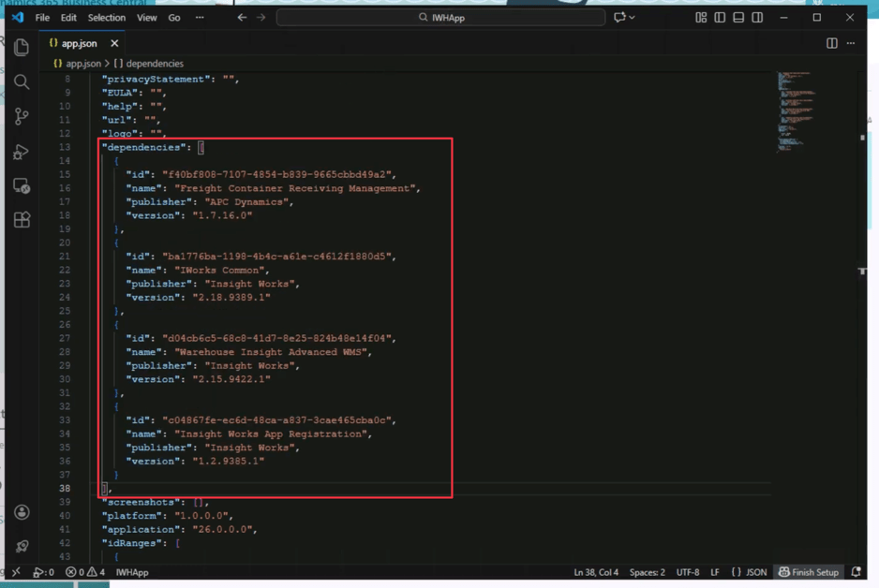This screenshot has width=879, height=588.
Task: Select the app.json editor tab
Action: pos(83,43)
